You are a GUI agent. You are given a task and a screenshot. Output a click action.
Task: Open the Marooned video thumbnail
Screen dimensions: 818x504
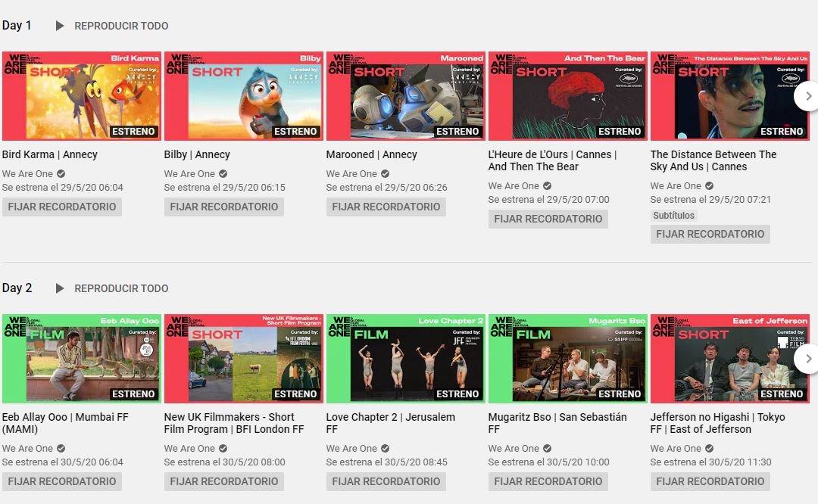click(406, 96)
